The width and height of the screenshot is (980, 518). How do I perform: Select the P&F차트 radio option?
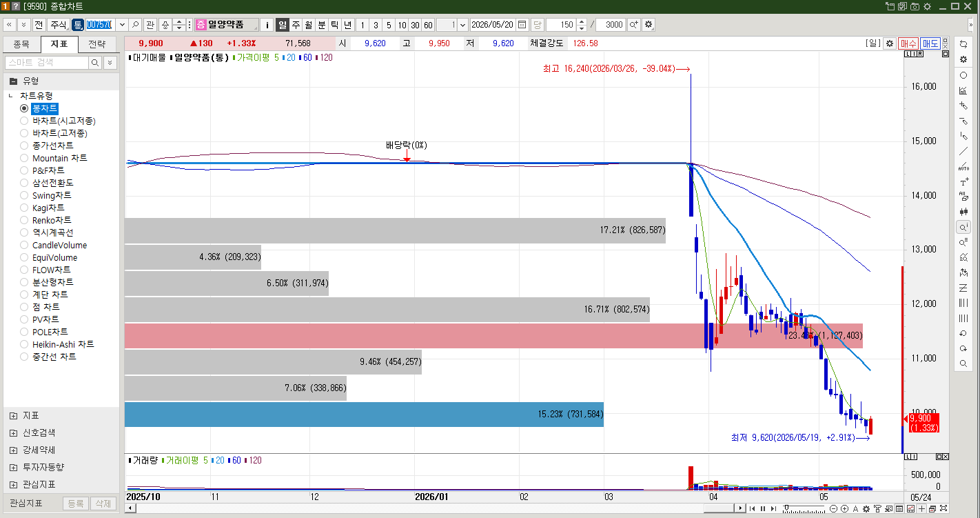43,170
